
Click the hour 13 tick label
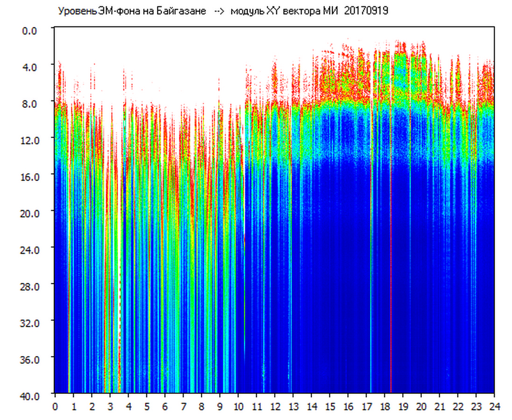pyautogui.click(x=293, y=406)
